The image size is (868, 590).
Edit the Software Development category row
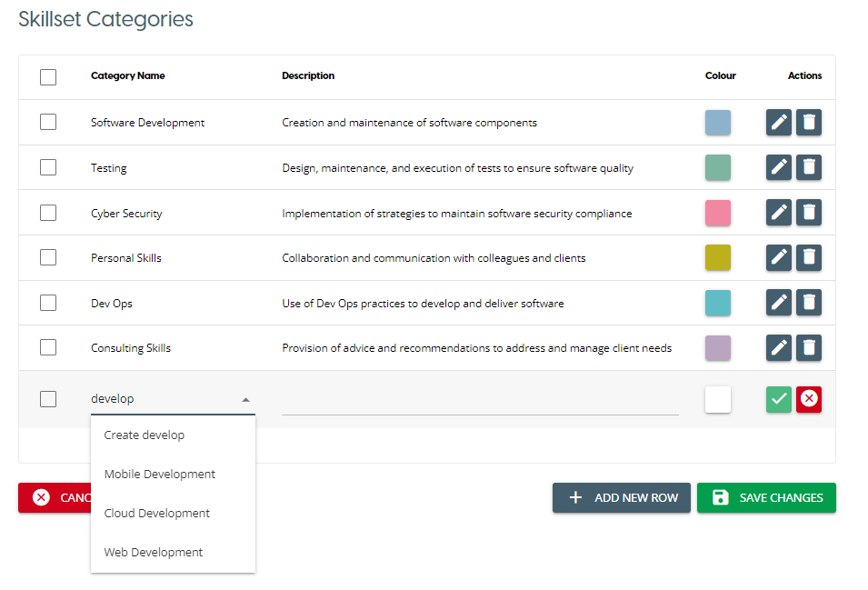click(779, 123)
